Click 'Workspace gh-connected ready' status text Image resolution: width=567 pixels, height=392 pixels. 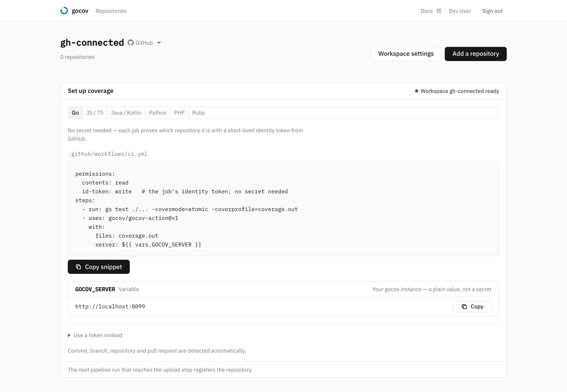pos(460,91)
